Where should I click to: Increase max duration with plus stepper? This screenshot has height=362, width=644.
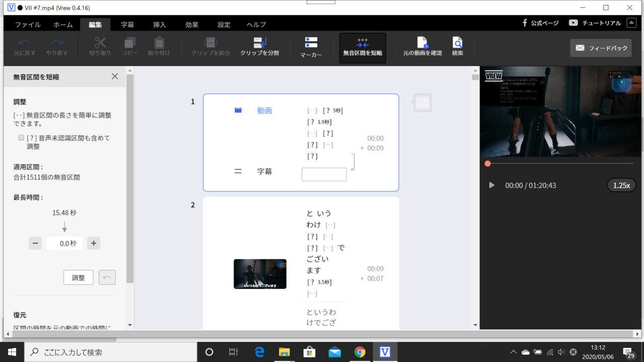93,243
